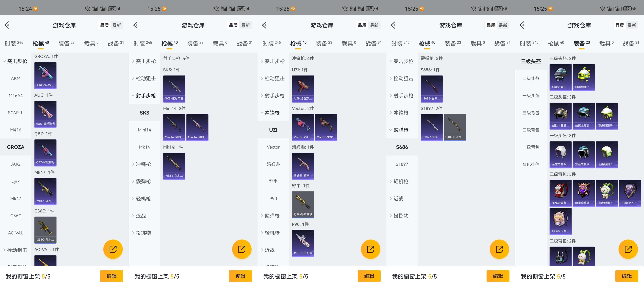Image resolution: width=644 pixels, height=286 pixels.
Task: Click 编辑 button on the UZI screen
Action: coord(369,276)
